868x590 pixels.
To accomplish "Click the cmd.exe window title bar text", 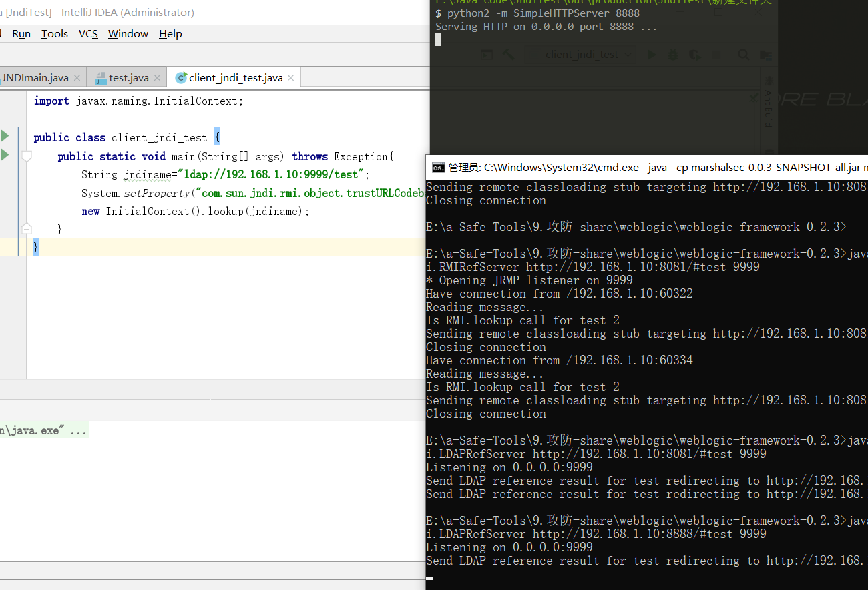I will pos(658,167).
